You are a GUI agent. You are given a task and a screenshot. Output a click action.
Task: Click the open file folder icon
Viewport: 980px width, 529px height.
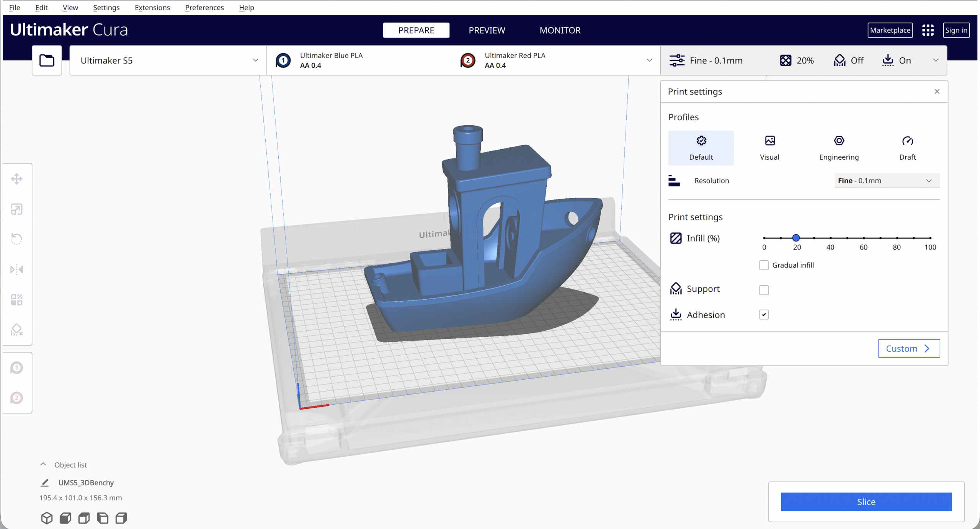(x=47, y=60)
